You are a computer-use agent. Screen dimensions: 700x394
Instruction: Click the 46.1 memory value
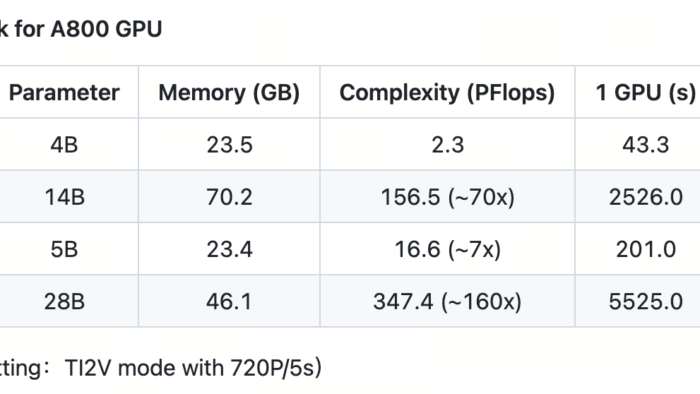coord(229,302)
